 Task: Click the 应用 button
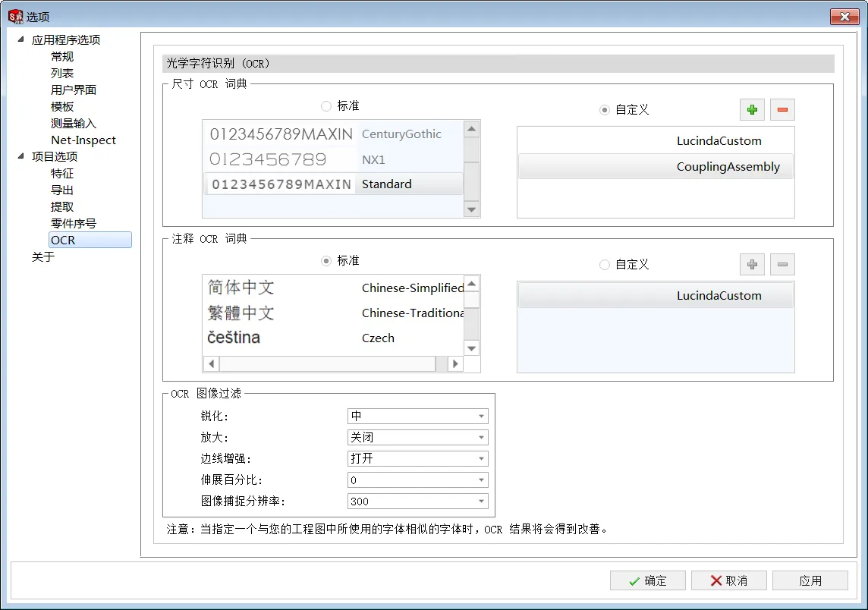pyautogui.click(x=810, y=580)
